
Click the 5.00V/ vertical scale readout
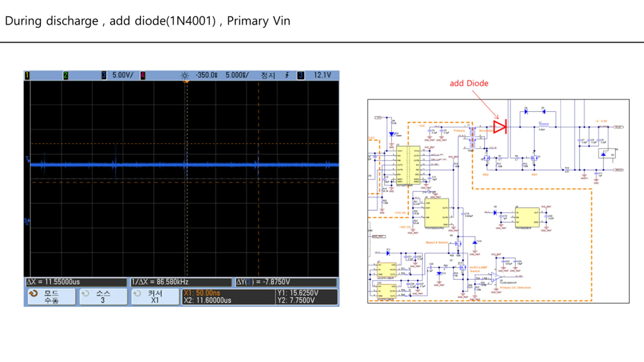(123, 75)
